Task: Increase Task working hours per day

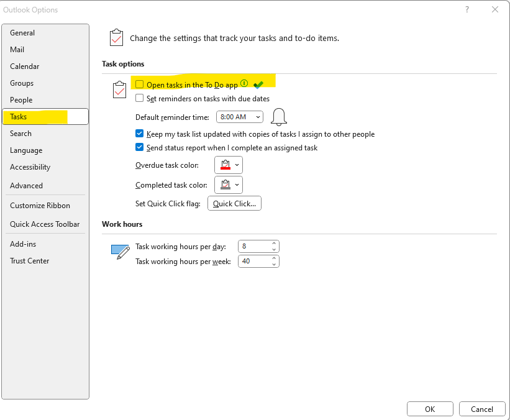Action: pos(274,243)
